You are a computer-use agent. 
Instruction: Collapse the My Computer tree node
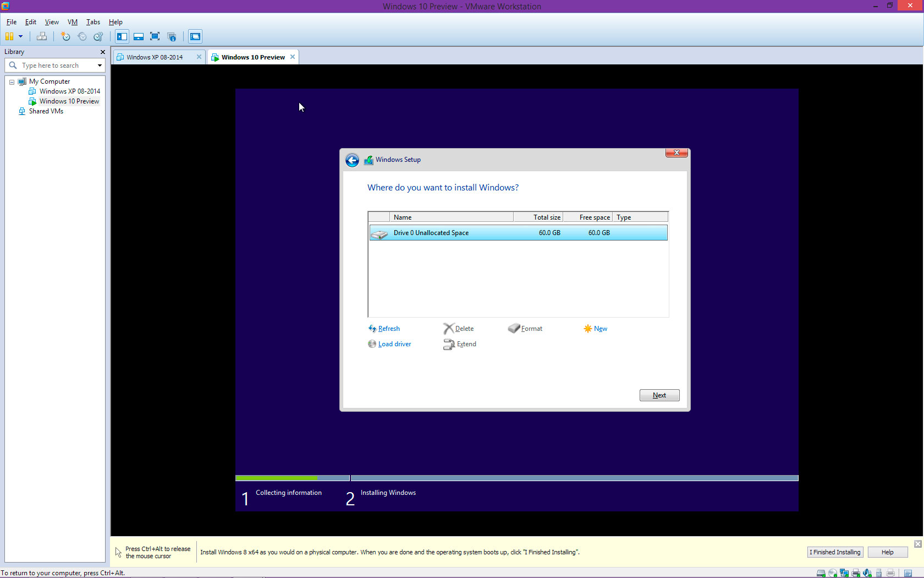tap(12, 82)
